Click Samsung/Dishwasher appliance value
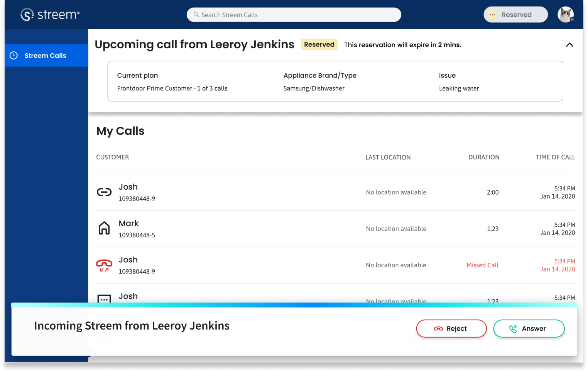This screenshot has height=372, width=588. click(314, 88)
